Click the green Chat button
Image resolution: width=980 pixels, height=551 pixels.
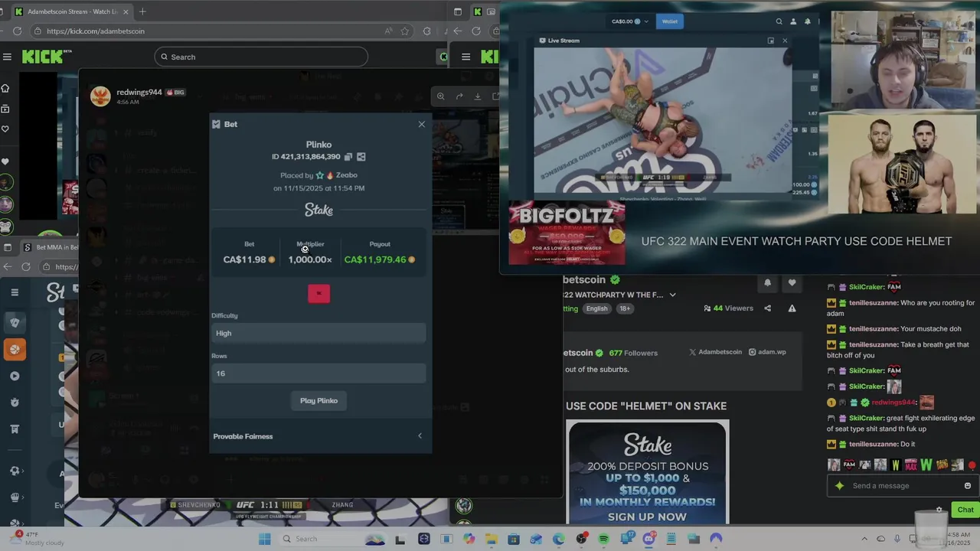coord(965,510)
